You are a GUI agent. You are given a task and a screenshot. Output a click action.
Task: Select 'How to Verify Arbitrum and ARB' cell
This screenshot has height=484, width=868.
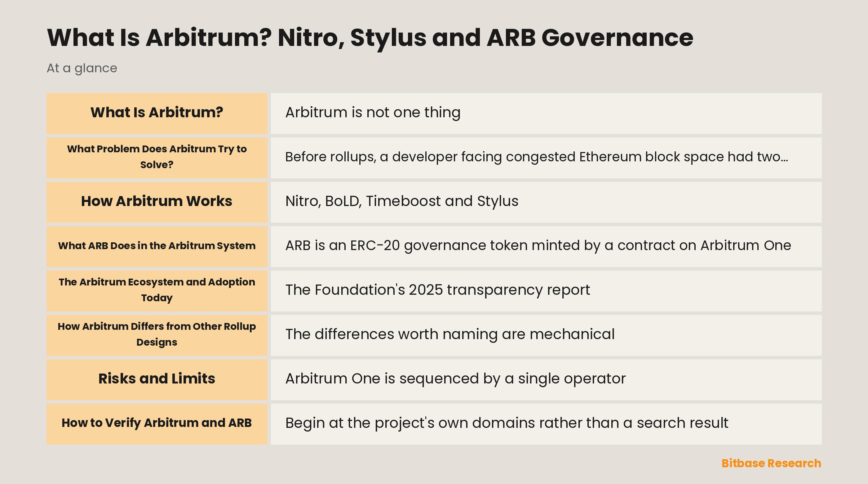pos(157,424)
